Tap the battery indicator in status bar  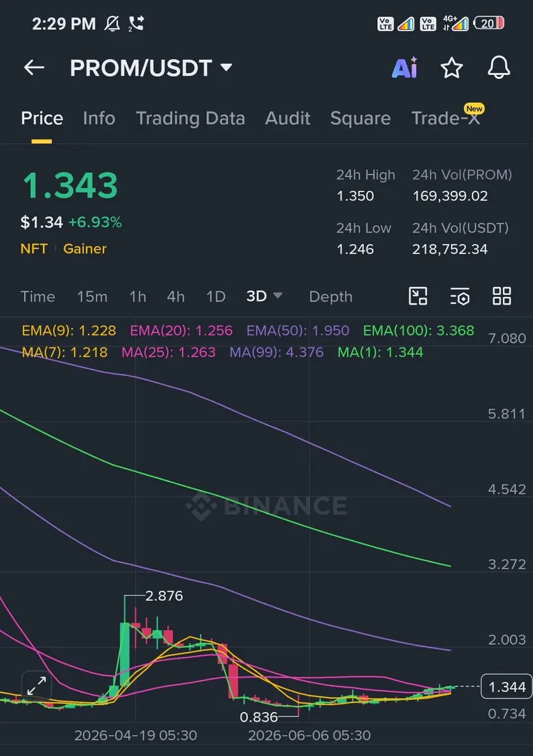click(x=489, y=23)
